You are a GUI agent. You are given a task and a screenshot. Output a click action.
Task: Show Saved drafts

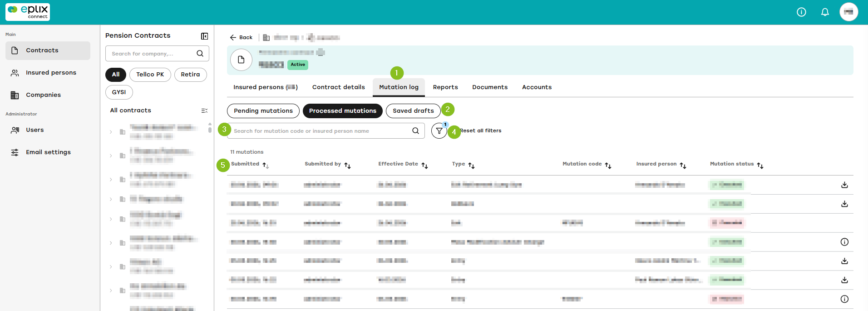[x=413, y=111]
